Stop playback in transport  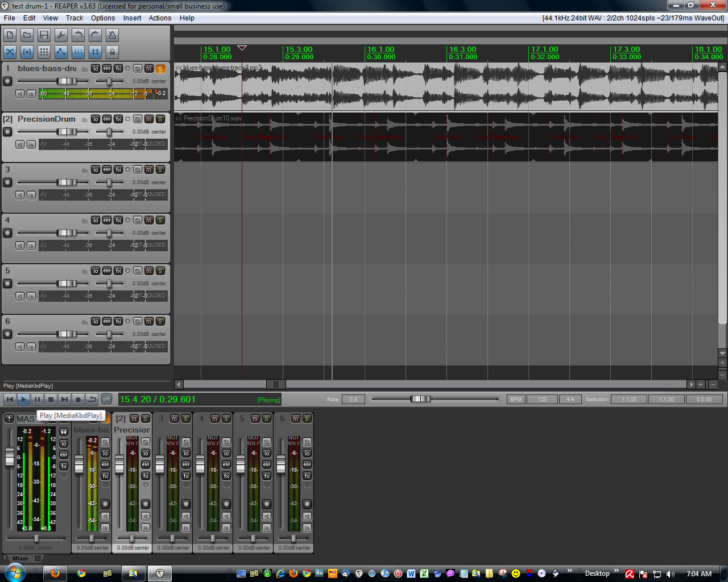click(x=51, y=399)
